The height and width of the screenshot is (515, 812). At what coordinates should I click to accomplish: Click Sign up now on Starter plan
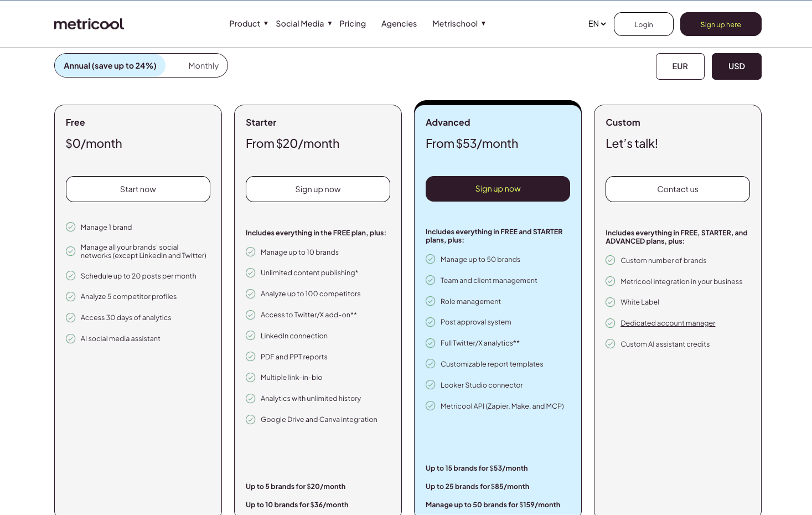(318, 189)
